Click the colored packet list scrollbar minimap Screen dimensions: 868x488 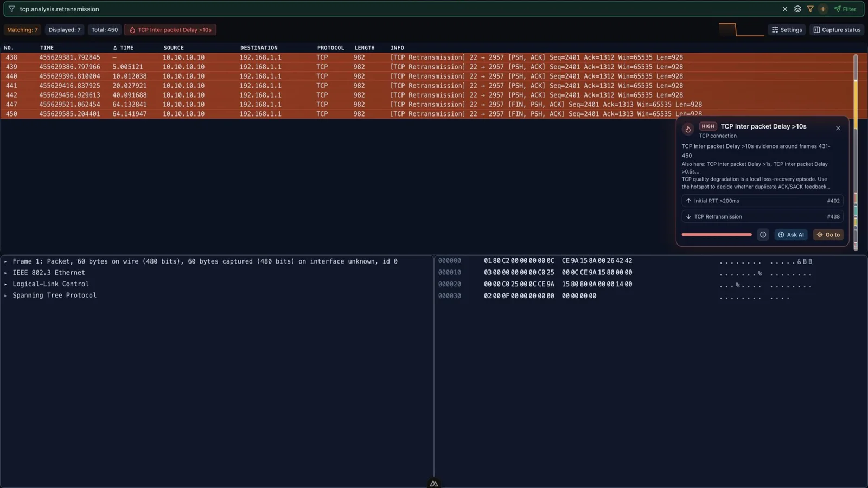coord(856,152)
